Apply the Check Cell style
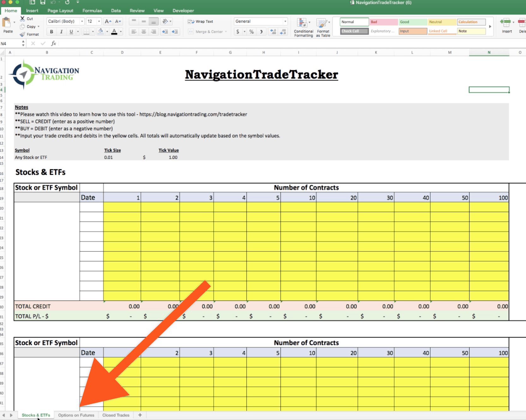This screenshot has height=420, width=526. tap(354, 31)
